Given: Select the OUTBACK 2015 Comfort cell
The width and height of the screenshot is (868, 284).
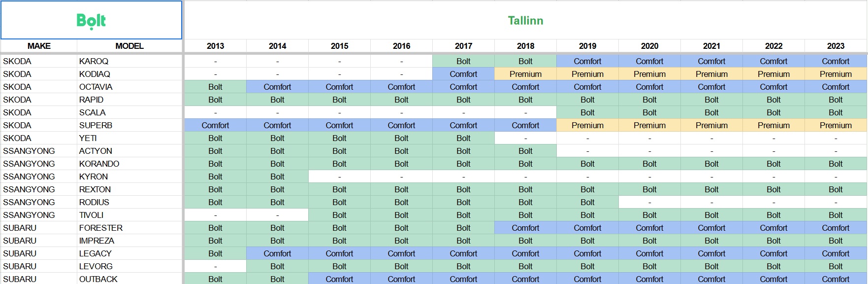Looking at the screenshot, I should point(339,279).
